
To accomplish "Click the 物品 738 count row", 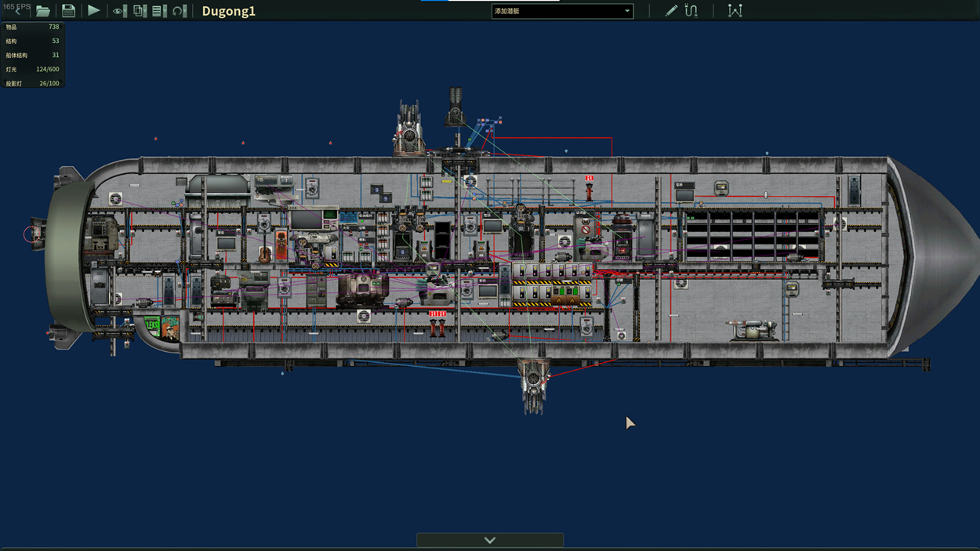I will pyautogui.click(x=33, y=27).
